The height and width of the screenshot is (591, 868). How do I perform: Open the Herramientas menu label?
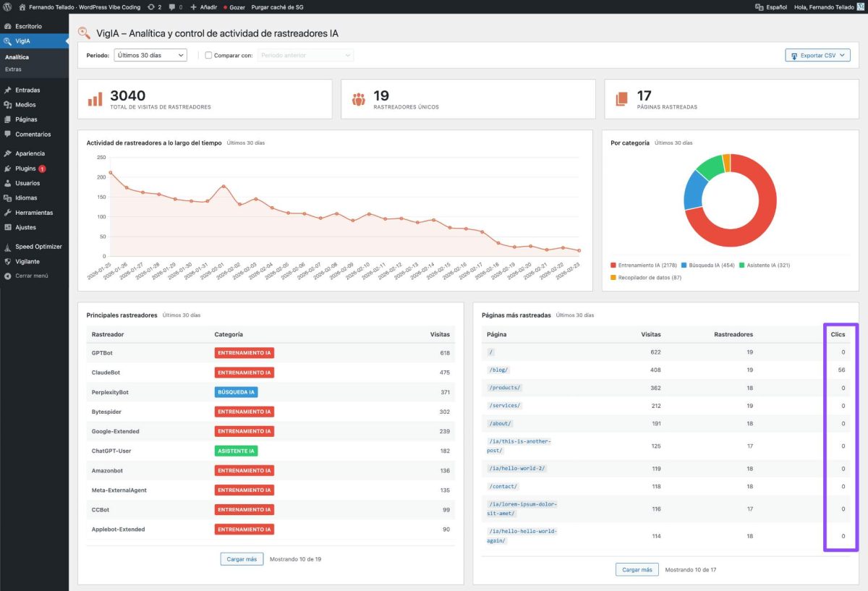[34, 213]
